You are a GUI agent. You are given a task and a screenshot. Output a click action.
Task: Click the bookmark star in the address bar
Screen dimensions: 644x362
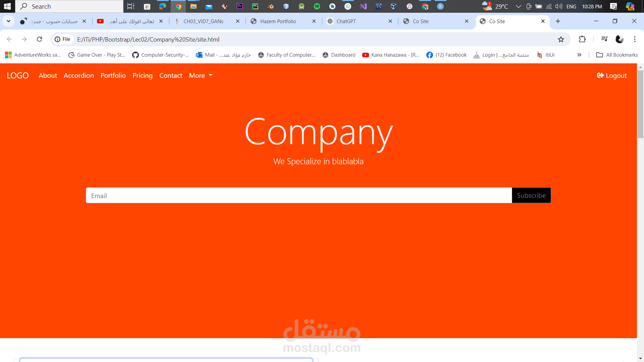(561, 39)
